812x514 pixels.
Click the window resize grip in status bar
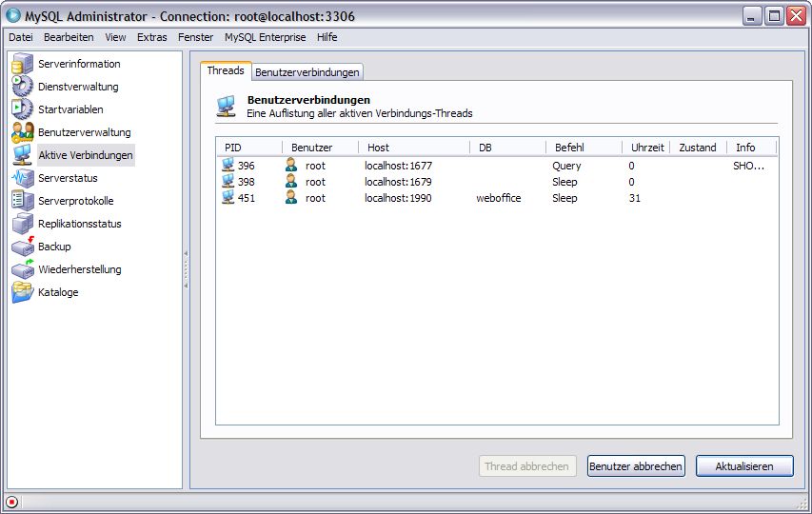pyautogui.click(x=802, y=504)
